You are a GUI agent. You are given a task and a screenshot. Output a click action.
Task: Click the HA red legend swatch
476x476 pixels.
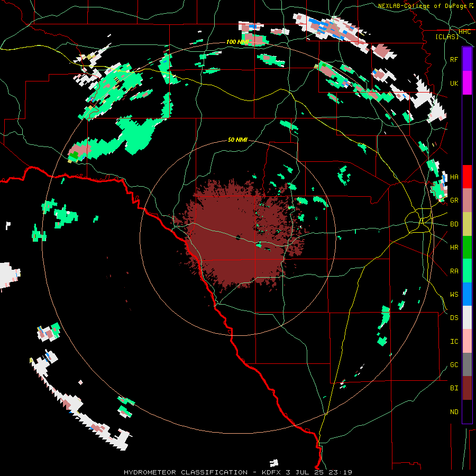coord(467,177)
